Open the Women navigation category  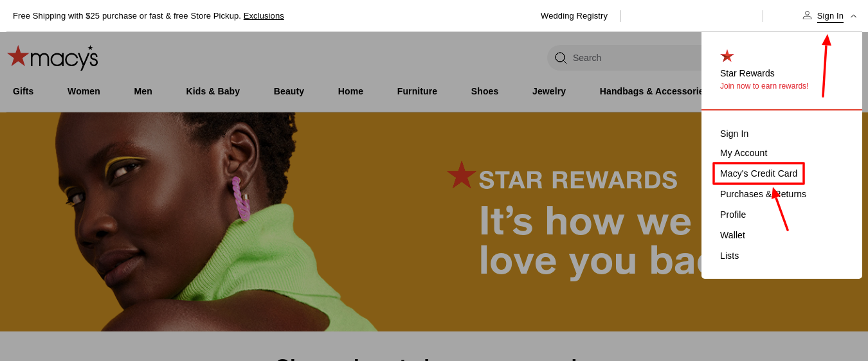click(84, 91)
